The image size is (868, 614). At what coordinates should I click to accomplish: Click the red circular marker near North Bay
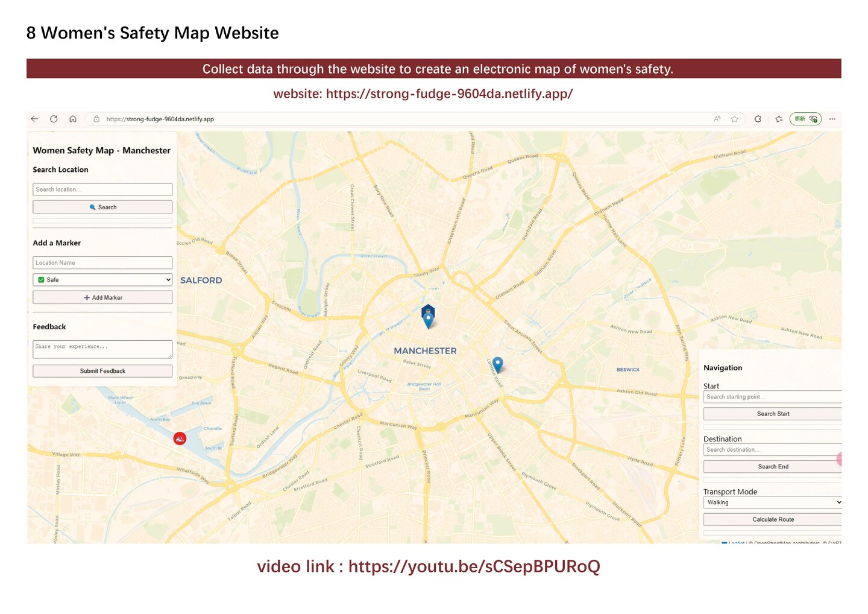[x=180, y=438]
